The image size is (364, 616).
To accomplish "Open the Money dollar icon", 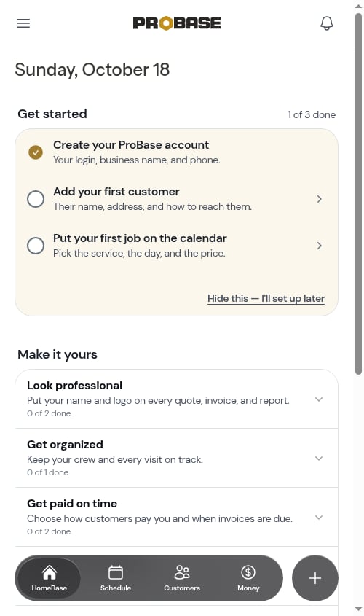I will click(248, 572).
